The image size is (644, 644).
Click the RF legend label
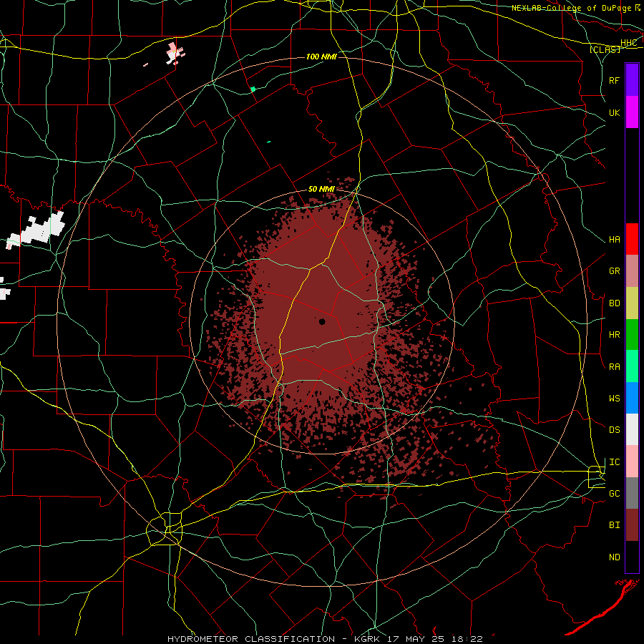[614, 80]
